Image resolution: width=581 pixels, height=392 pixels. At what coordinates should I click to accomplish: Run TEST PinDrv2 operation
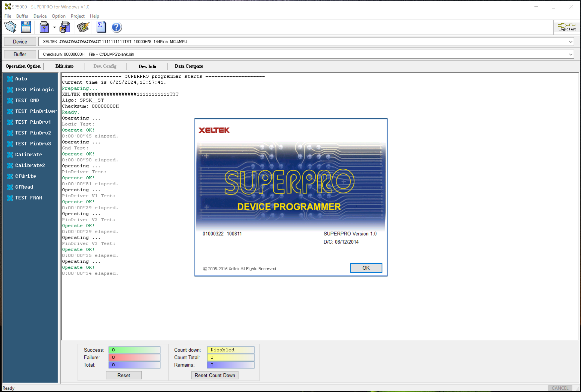click(29, 133)
